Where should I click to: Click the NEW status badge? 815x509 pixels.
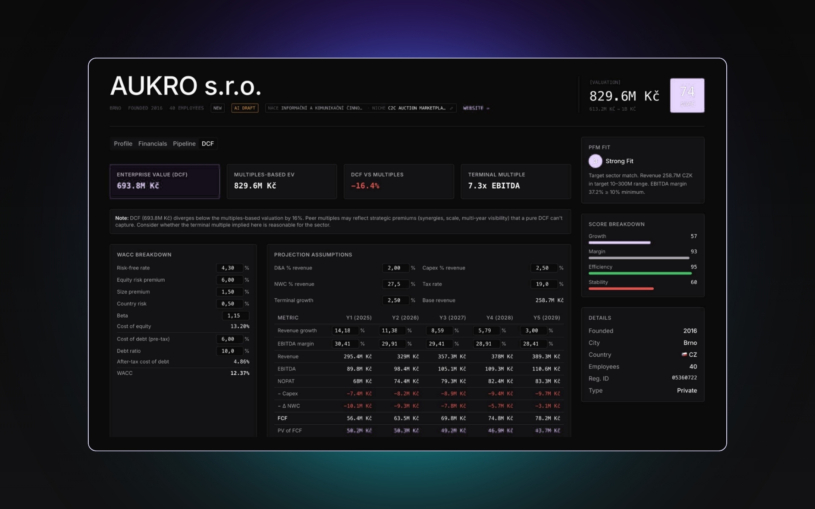click(x=217, y=108)
